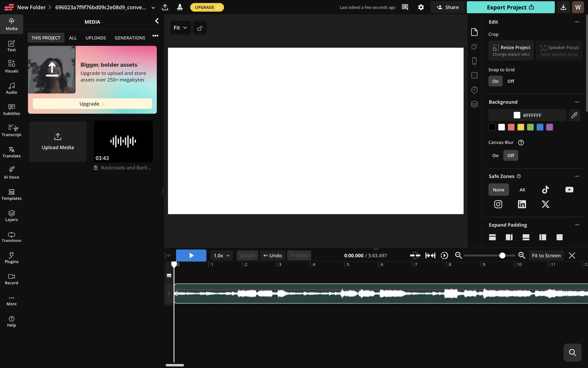Open the Record panel

click(11, 279)
